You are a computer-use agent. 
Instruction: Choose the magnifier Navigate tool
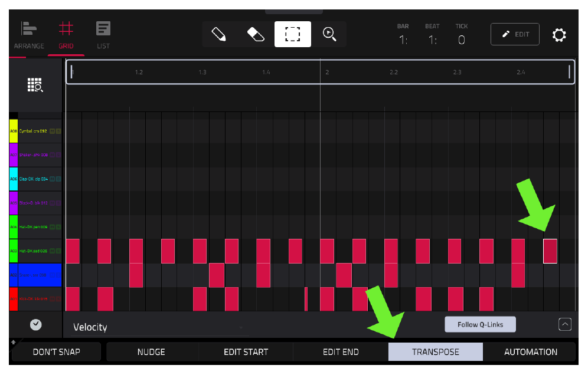click(x=329, y=34)
